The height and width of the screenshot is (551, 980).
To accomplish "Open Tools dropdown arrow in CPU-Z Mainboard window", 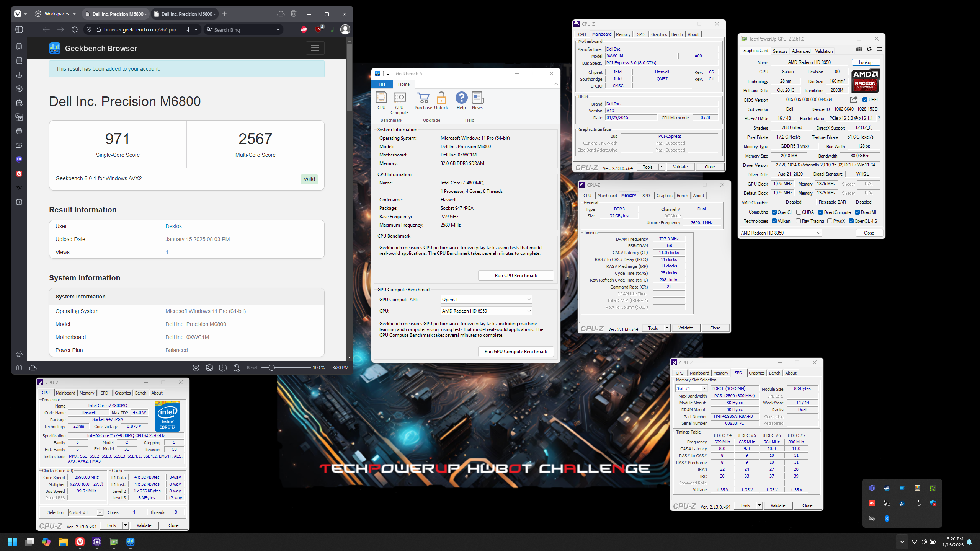I will tap(661, 167).
